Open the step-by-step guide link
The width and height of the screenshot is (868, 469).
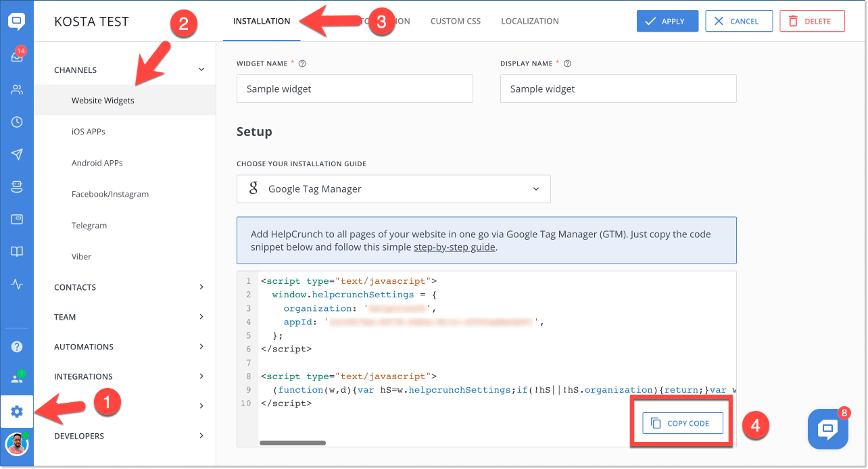pyautogui.click(x=455, y=247)
